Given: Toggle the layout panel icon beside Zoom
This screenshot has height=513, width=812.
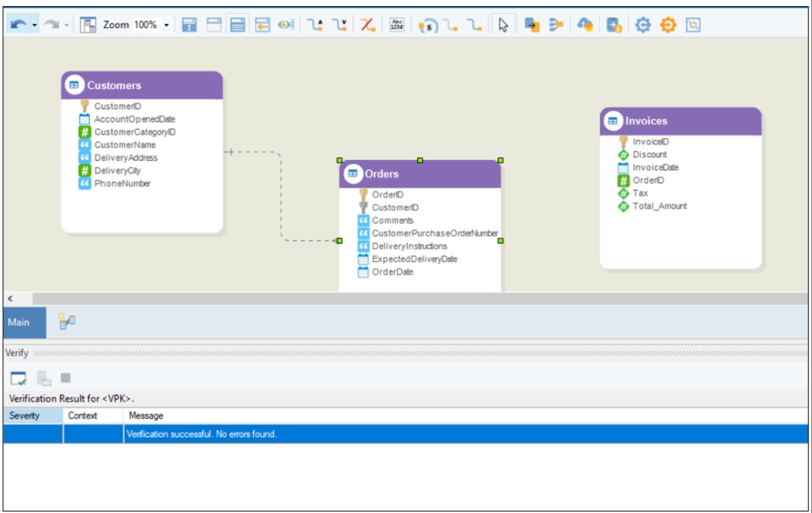Looking at the screenshot, I should (89, 26).
